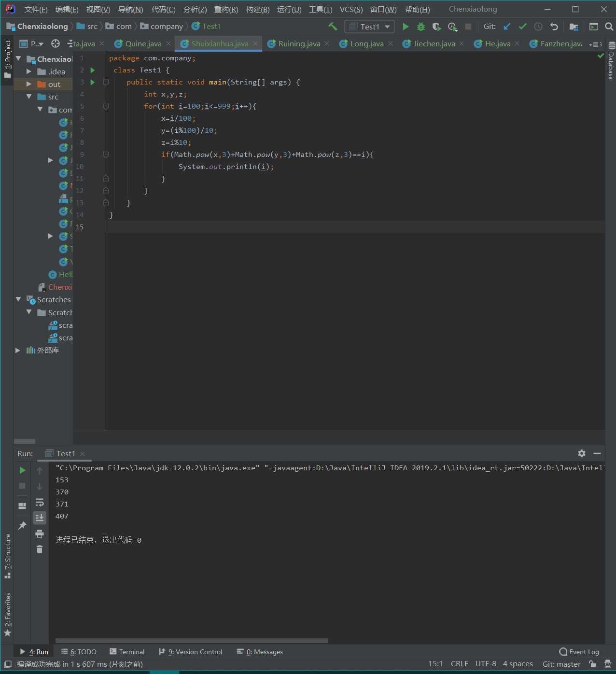Expand the out folder in project tree
The height and width of the screenshot is (674, 616).
29,84
